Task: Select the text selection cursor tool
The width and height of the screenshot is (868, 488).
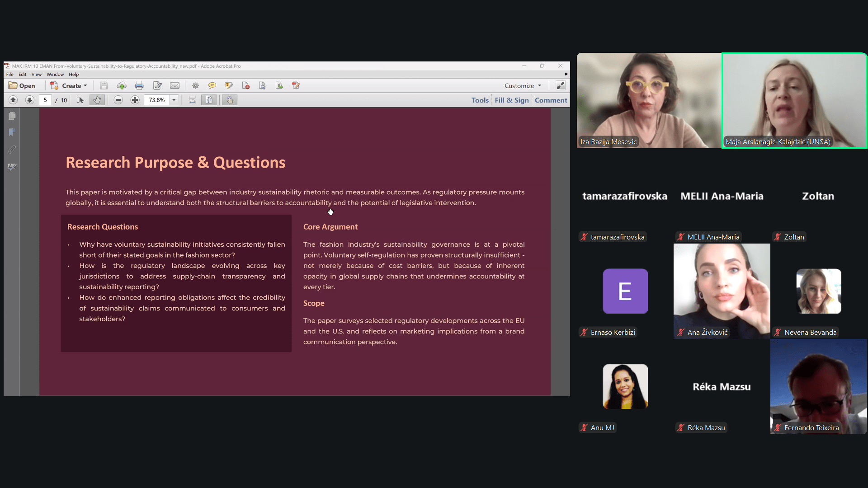Action: click(80, 100)
